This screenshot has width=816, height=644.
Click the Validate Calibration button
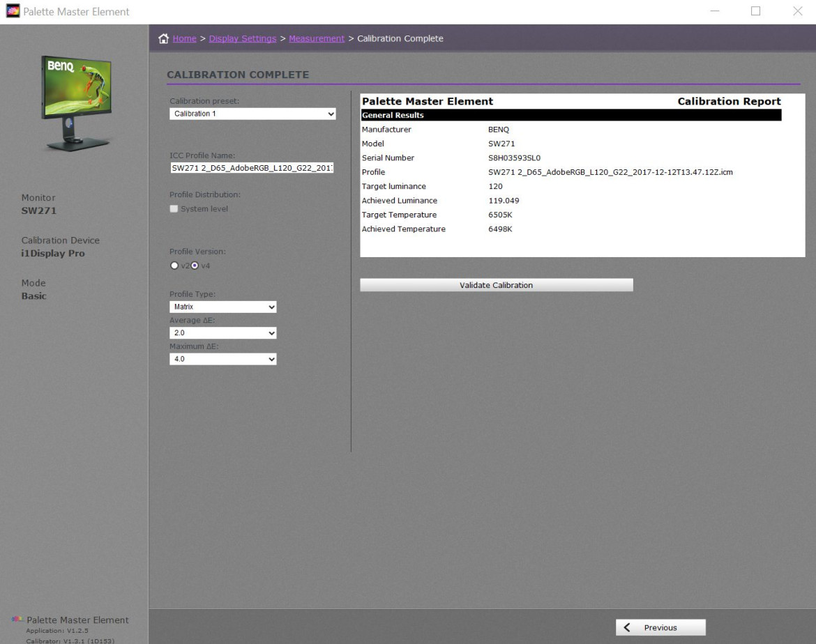[x=497, y=285]
